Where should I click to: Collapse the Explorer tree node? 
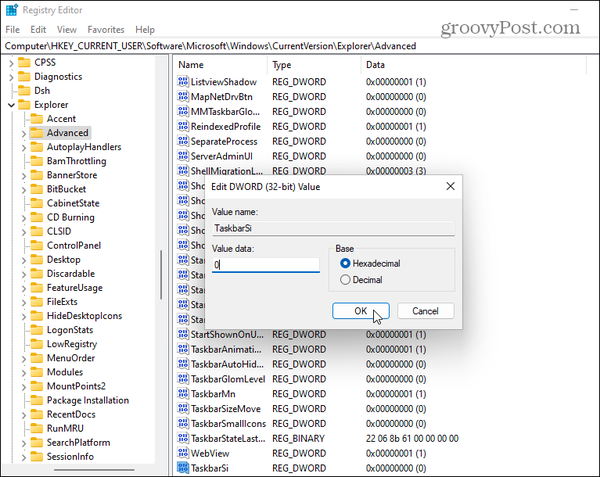point(11,104)
